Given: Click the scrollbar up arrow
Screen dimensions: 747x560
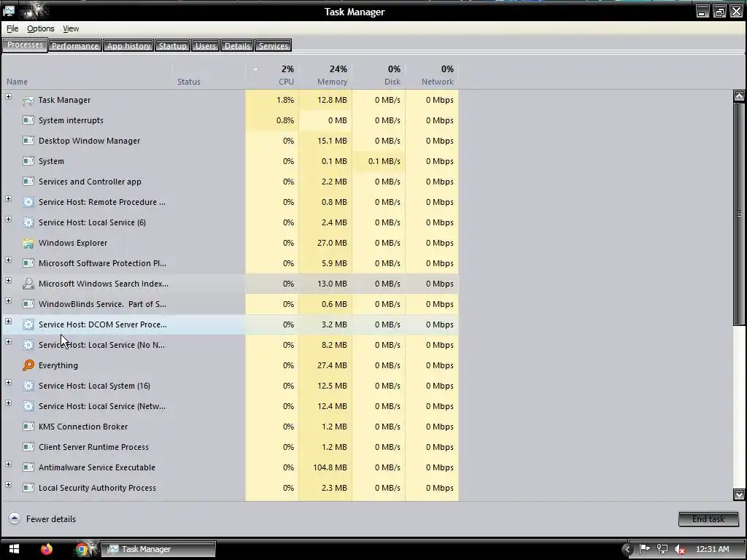Looking at the screenshot, I should click(x=739, y=96).
